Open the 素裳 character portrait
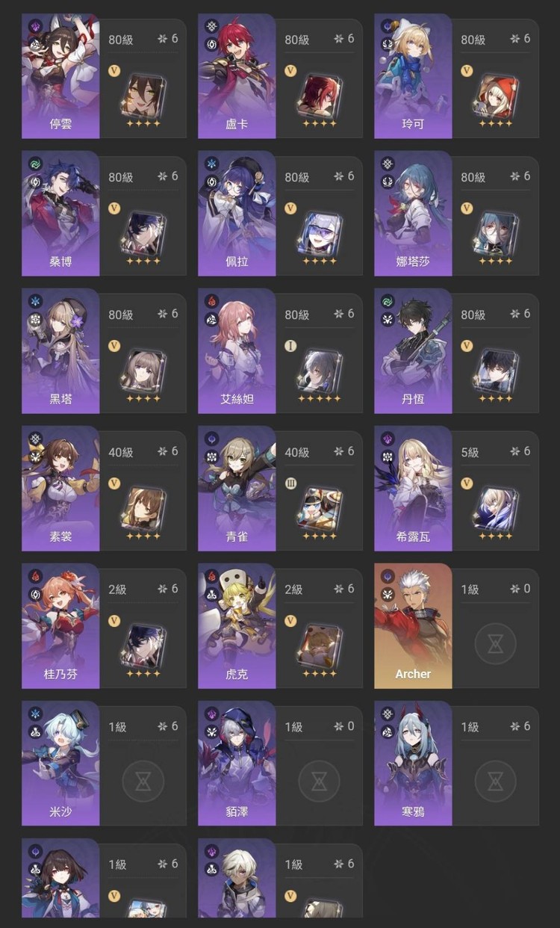Viewport: 560px width, 928px height. [60, 489]
